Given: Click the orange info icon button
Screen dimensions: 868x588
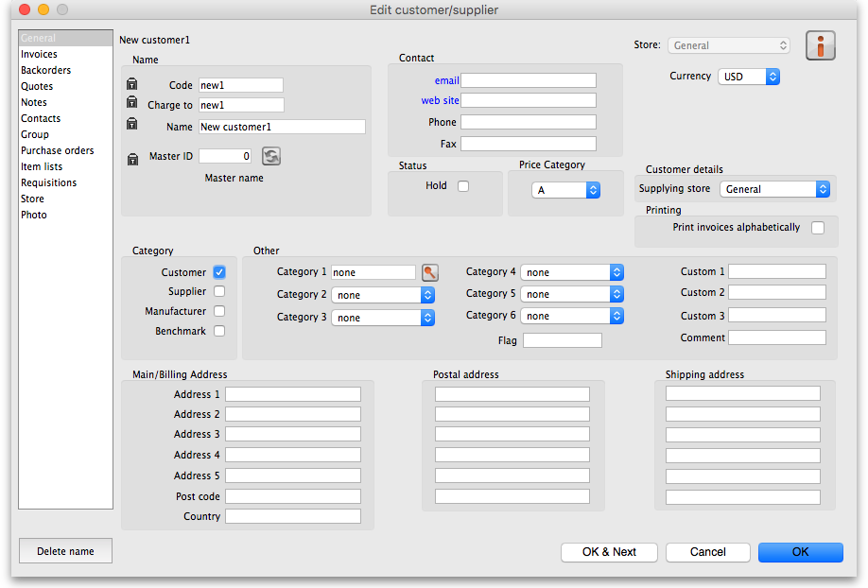Looking at the screenshot, I should coord(820,45).
